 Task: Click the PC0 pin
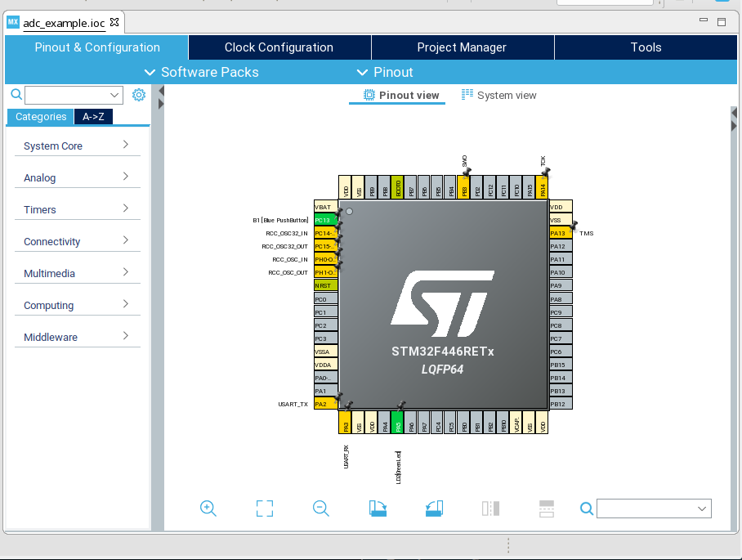pos(325,299)
